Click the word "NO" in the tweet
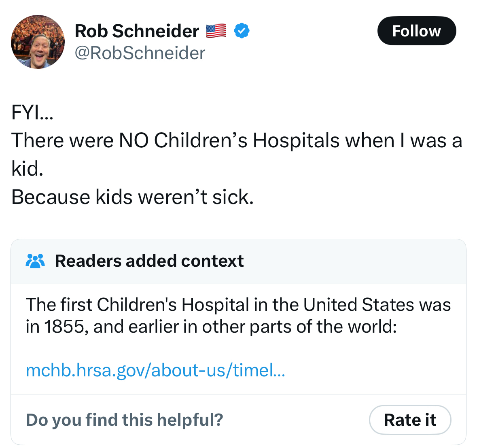Screen dimensions: 477x448 click(134, 140)
